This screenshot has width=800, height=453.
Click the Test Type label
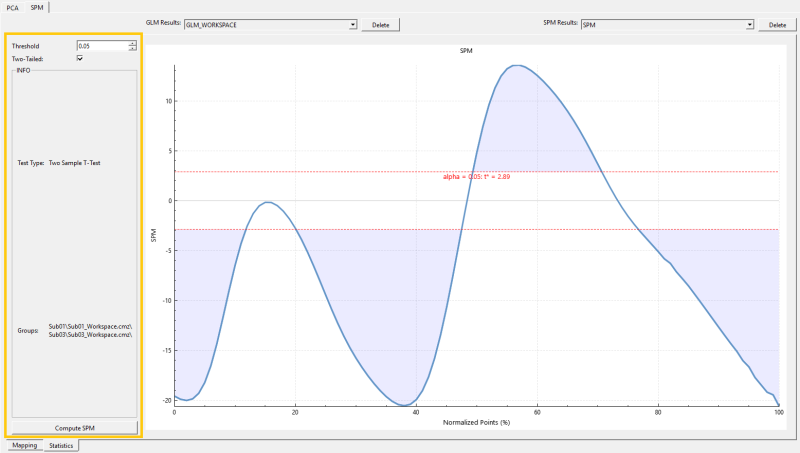tap(31, 163)
